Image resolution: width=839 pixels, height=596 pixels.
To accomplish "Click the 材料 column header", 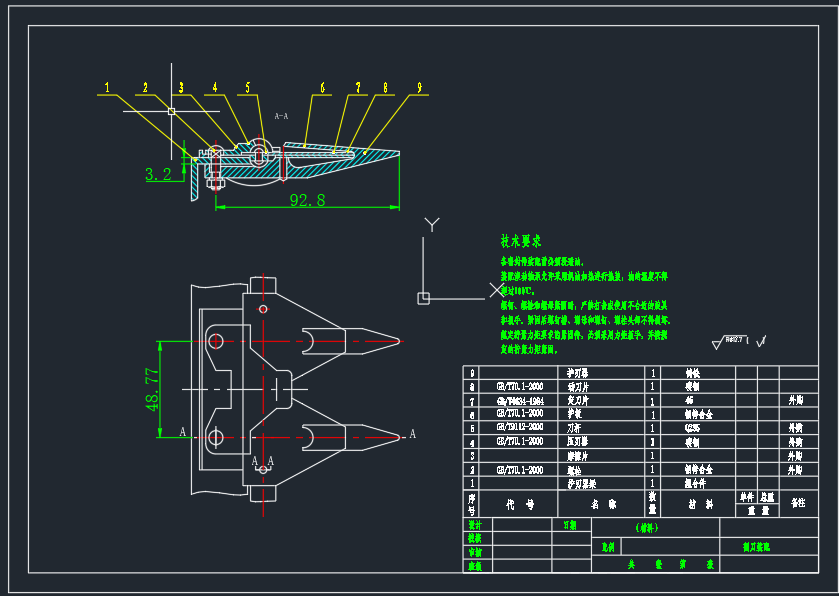I will tap(700, 504).
